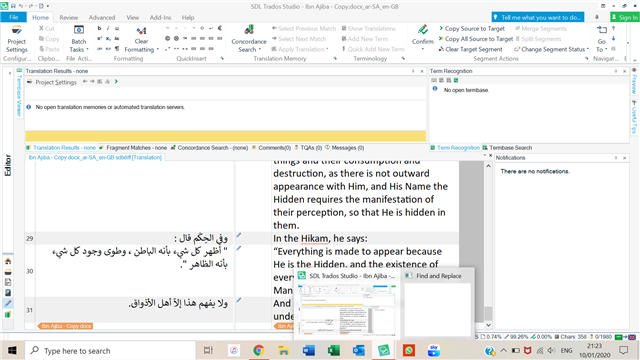640x360 pixels.
Task: Click editor vertical scrollbar down arrow
Action: click(x=488, y=325)
